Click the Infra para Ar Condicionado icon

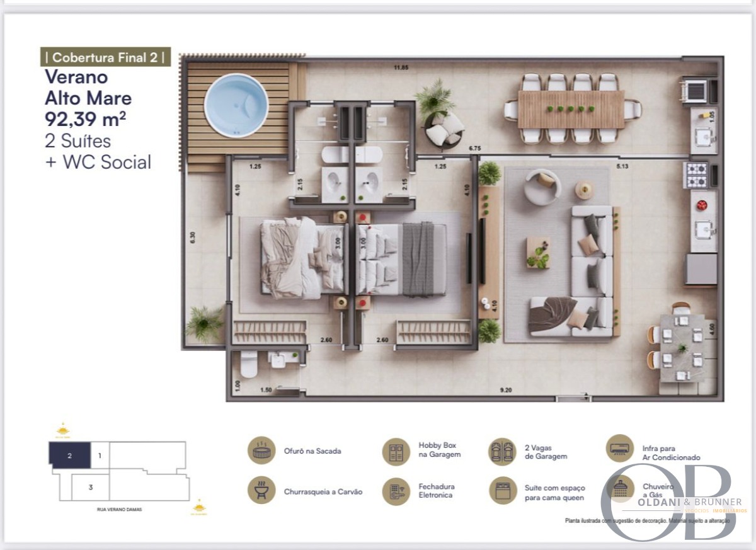pyautogui.click(x=620, y=449)
